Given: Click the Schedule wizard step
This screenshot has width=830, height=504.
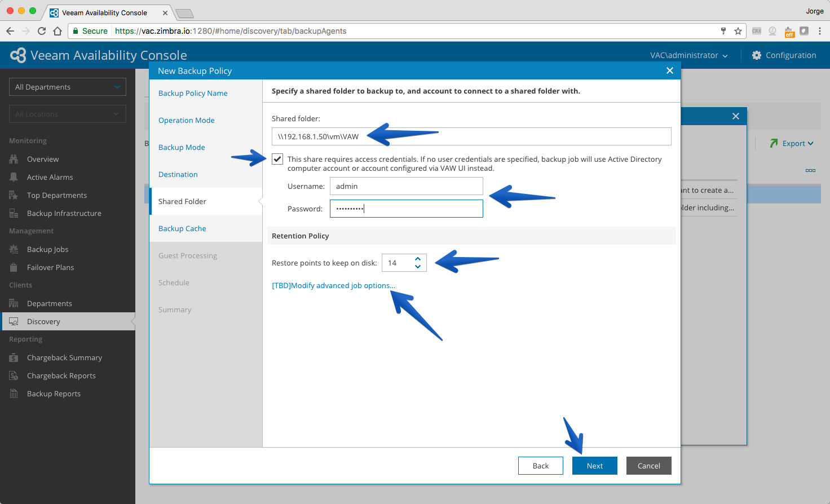Looking at the screenshot, I should pos(174,282).
